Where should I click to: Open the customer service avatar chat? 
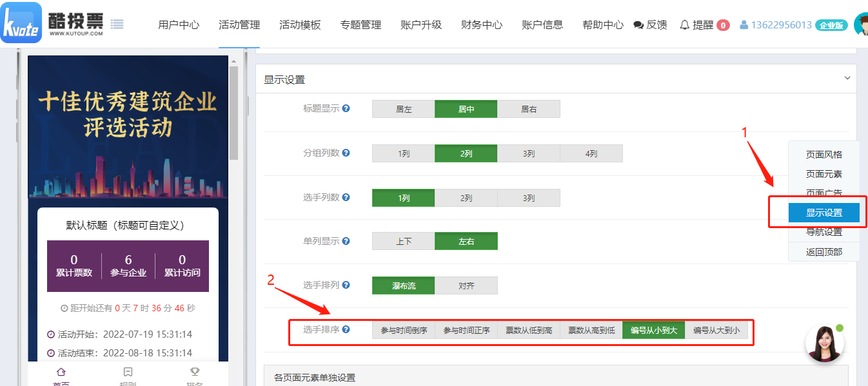tap(825, 343)
